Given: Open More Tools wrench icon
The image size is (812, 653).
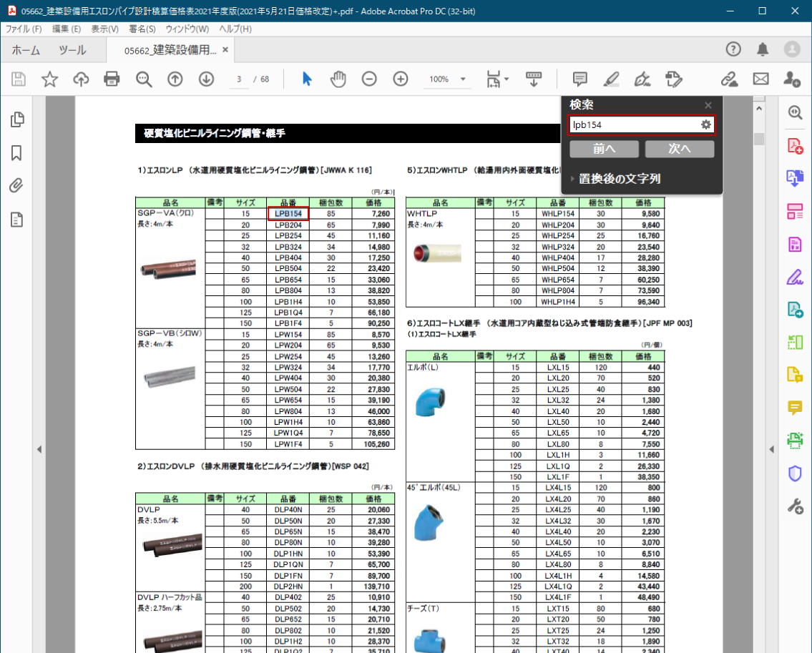Looking at the screenshot, I should point(795,506).
